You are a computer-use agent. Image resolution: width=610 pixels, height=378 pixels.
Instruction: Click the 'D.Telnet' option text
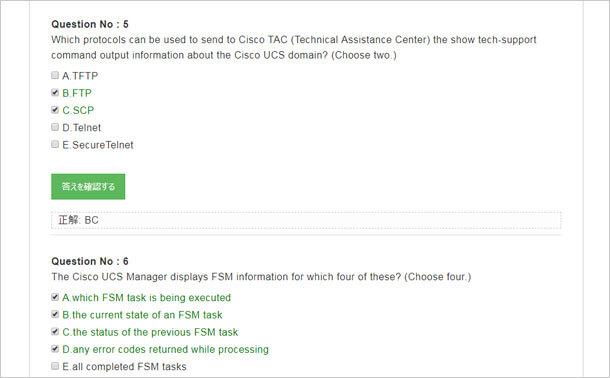[x=82, y=128]
